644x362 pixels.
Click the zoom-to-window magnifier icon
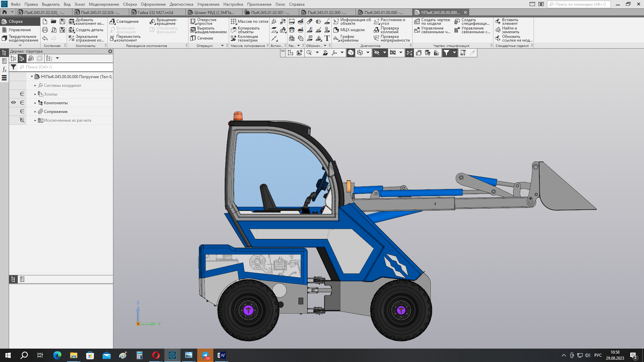pyautogui.click(x=309, y=53)
